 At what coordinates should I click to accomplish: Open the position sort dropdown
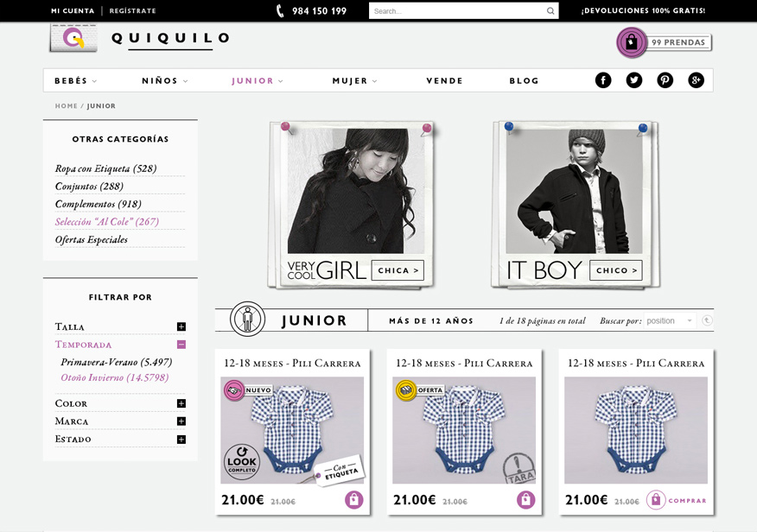[670, 320]
